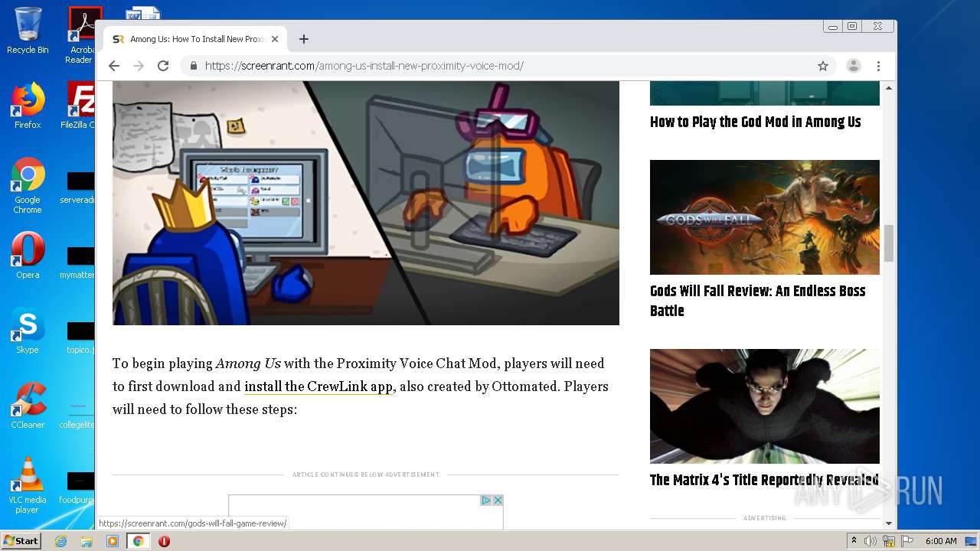Image resolution: width=980 pixels, height=551 pixels.
Task: Click the page vertical scrollbar thumb
Action: [889, 243]
